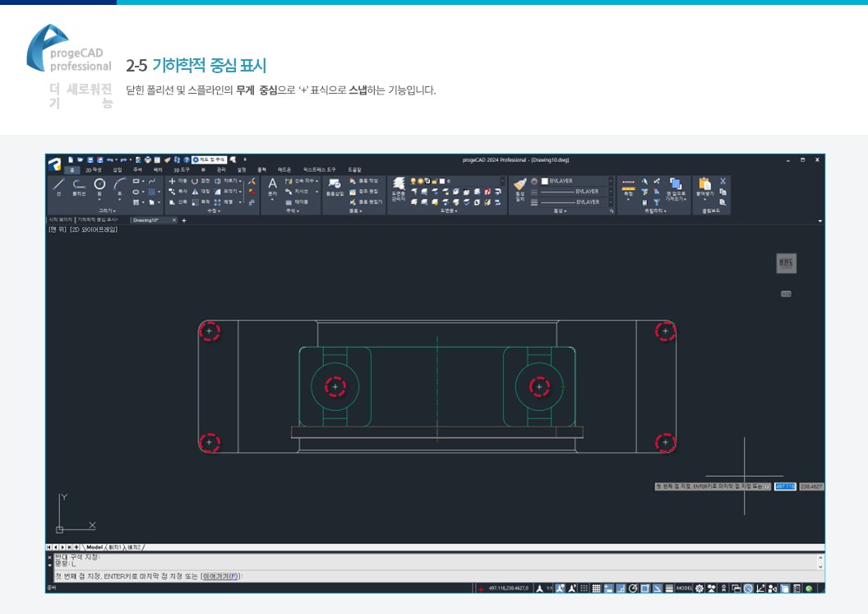Toggle polar tracking in status bar
The image size is (868, 614).
tap(633, 589)
